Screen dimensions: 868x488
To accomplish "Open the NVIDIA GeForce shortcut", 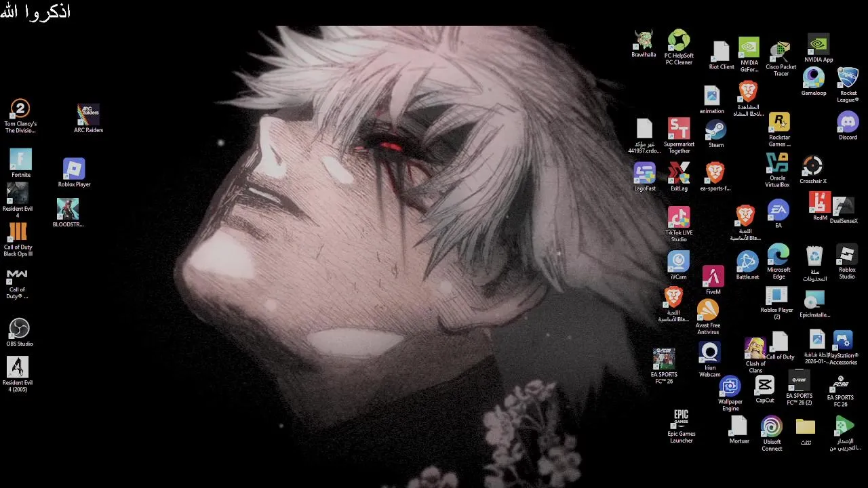I will (749, 54).
